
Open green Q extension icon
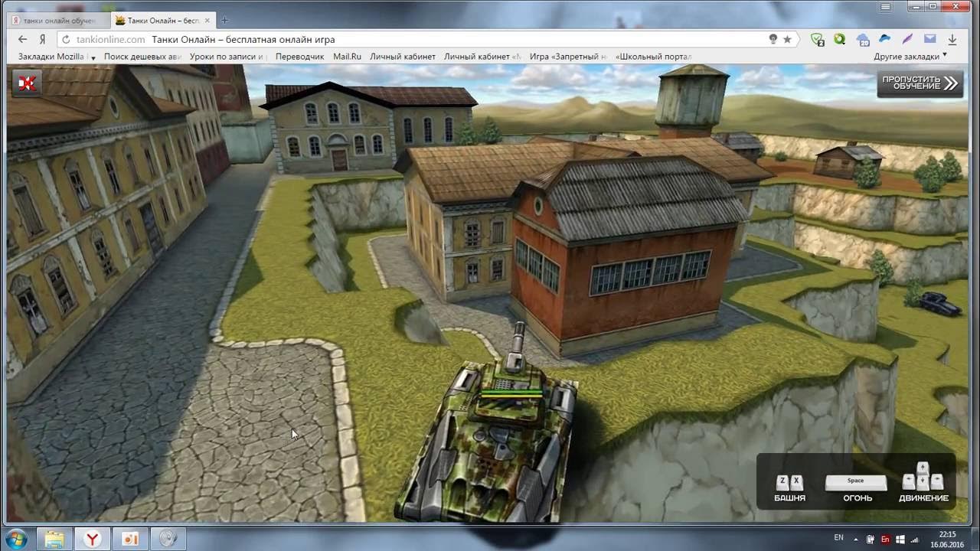click(x=840, y=39)
